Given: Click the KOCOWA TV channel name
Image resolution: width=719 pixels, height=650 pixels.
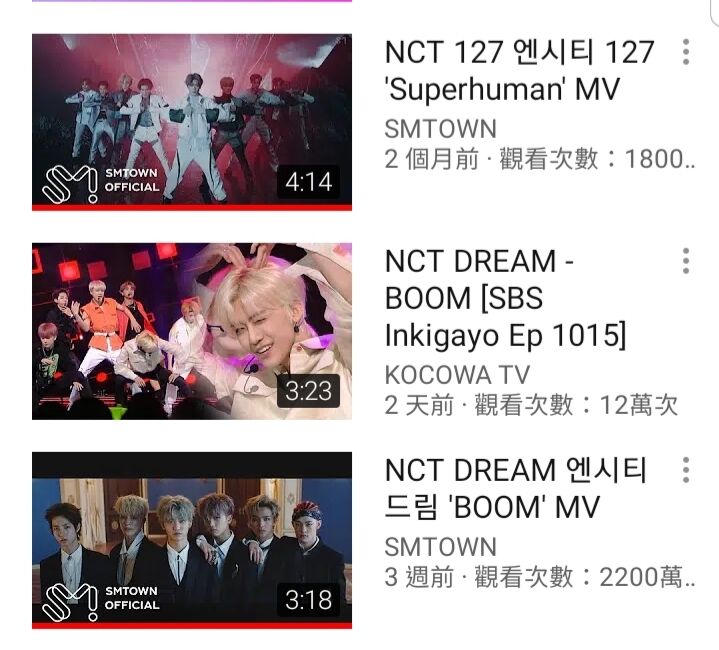Looking at the screenshot, I should coord(457,375).
